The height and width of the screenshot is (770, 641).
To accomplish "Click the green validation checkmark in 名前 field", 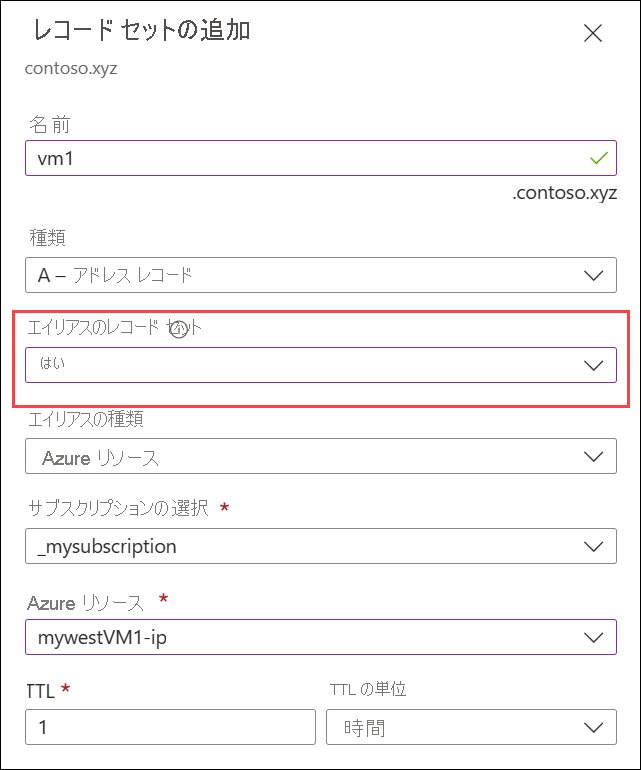I will (x=599, y=158).
